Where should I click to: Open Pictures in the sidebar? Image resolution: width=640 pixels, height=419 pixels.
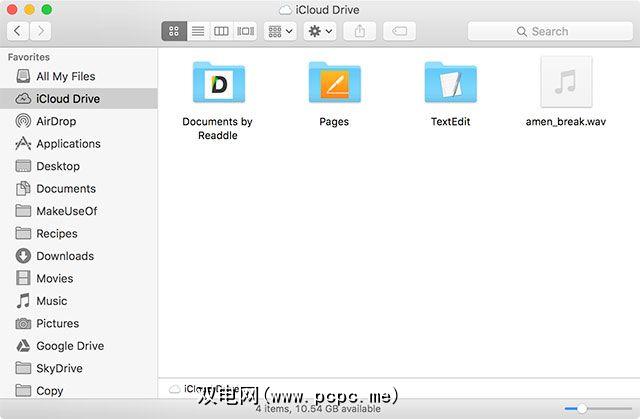78,323
